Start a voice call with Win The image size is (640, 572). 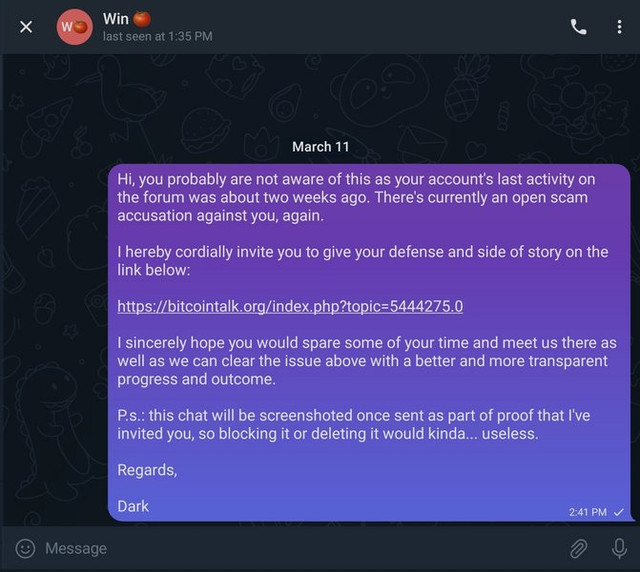click(578, 27)
